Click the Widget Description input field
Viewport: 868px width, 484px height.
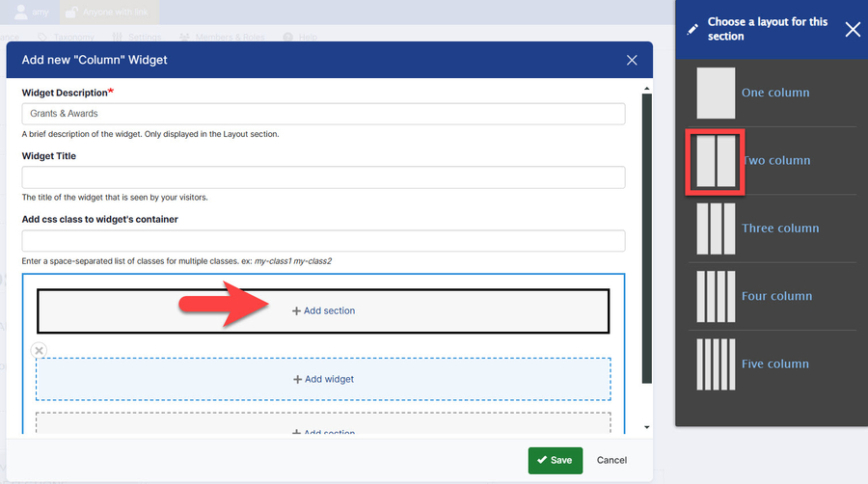[323, 114]
